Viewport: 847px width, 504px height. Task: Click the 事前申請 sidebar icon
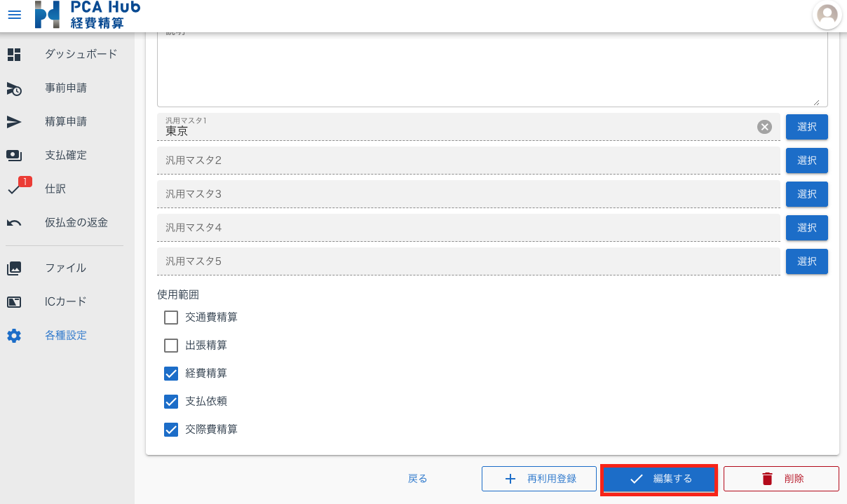pos(14,88)
